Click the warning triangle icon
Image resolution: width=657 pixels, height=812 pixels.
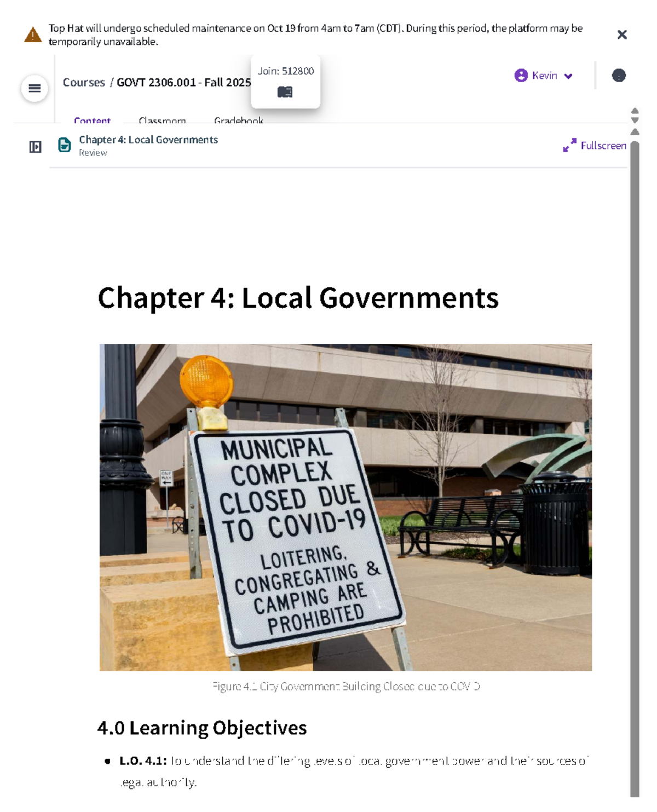point(33,35)
